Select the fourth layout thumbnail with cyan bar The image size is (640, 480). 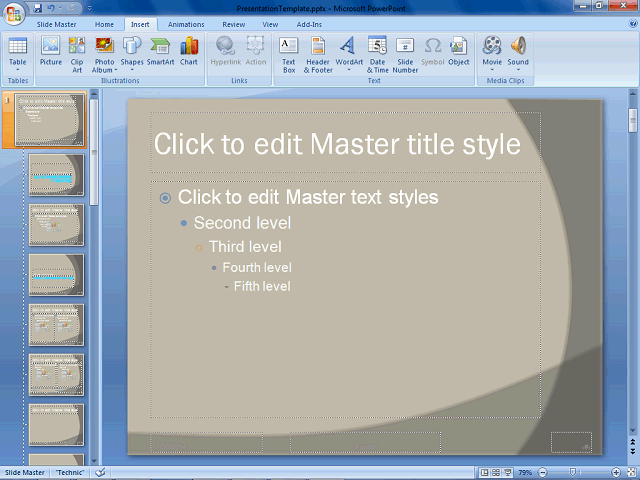pos(56,275)
